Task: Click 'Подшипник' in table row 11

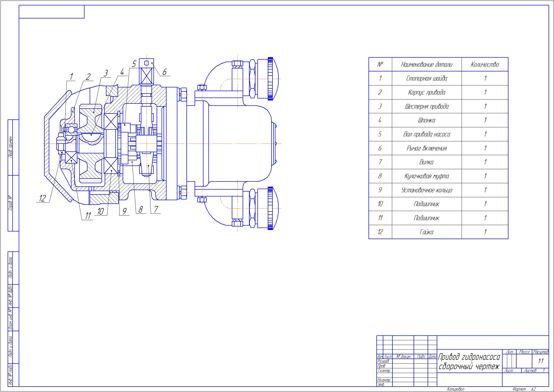Action: [x=426, y=218]
